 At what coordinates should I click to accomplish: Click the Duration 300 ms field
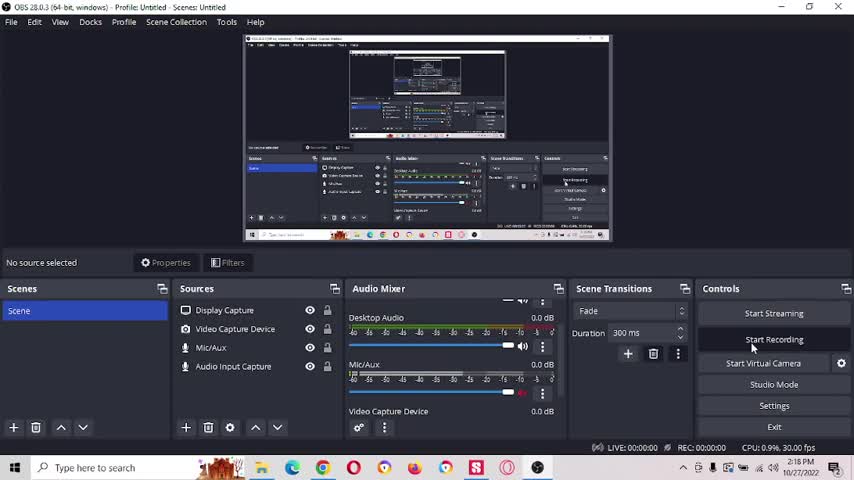pyautogui.click(x=648, y=333)
